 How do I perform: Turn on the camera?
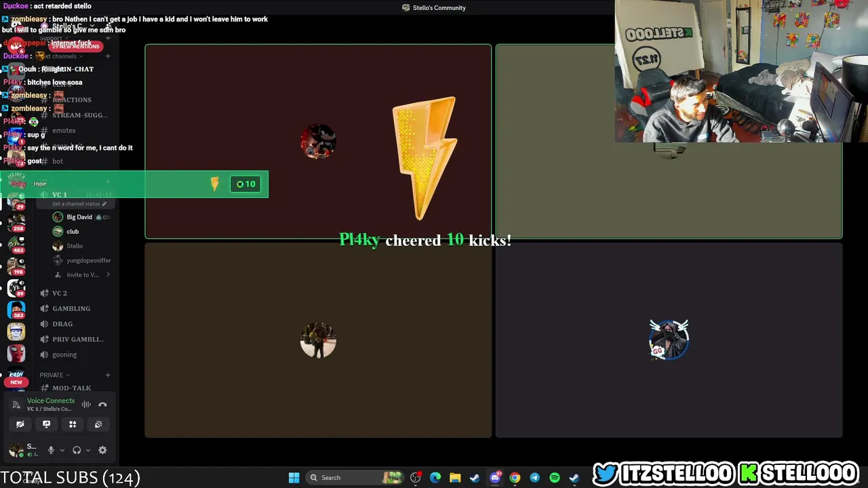pyautogui.click(x=20, y=424)
